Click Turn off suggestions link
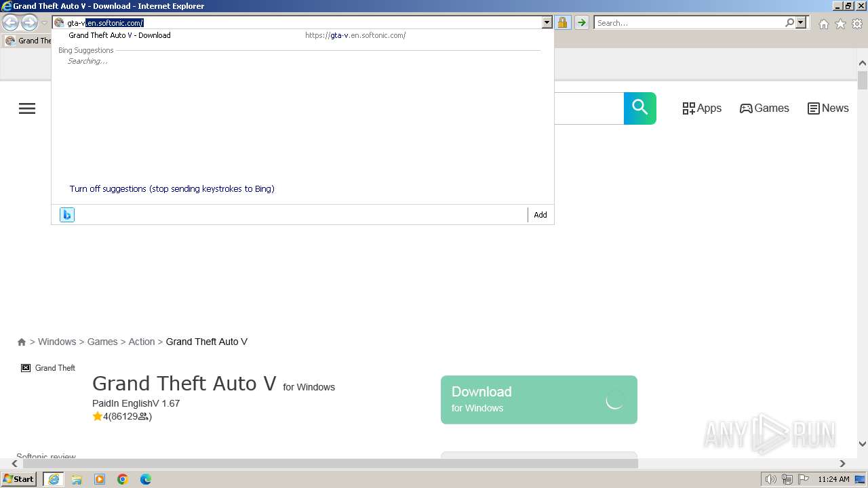 172,189
